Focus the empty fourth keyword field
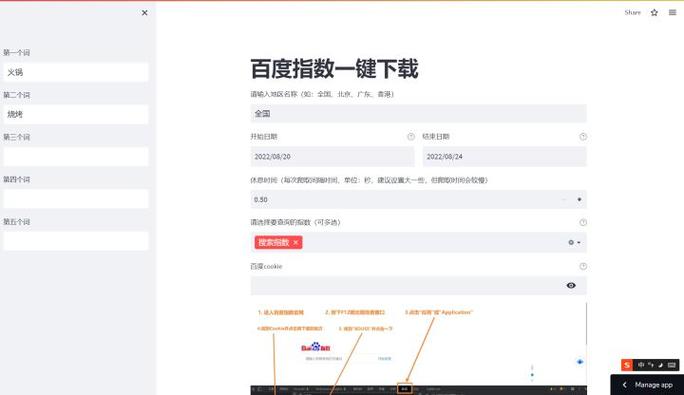This screenshot has height=395, width=684. pyautogui.click(x=76, y=199)
